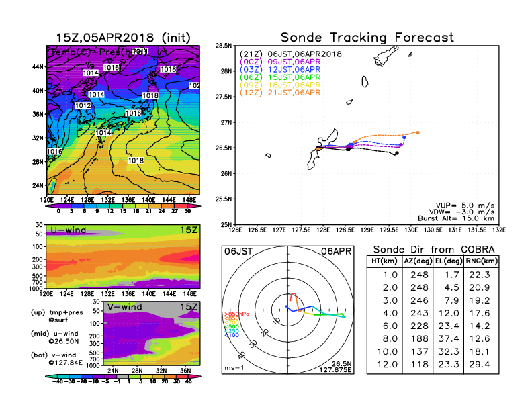Click the green '<500' hodograph legend entry
This screenshot has height=411, width=532.
231,327
